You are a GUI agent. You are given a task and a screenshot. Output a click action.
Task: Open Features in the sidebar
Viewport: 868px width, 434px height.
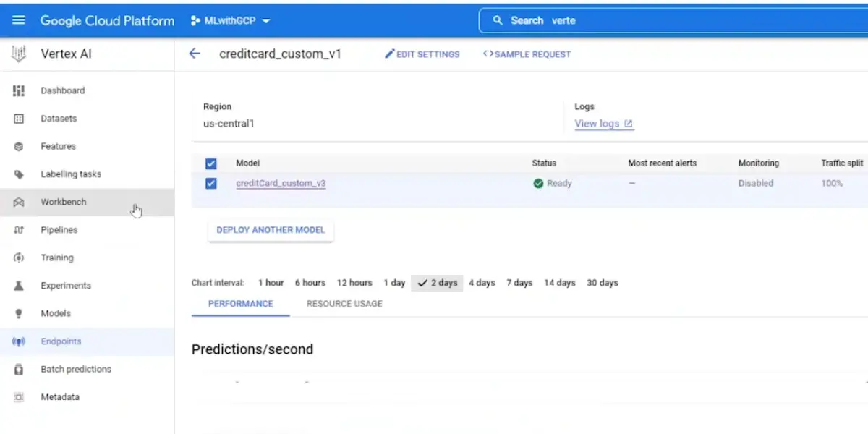87,146
